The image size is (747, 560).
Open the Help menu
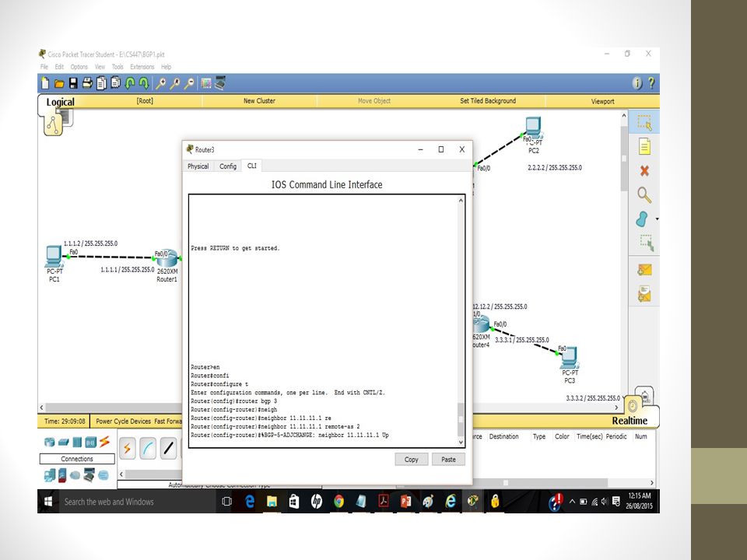pos(166,67)
